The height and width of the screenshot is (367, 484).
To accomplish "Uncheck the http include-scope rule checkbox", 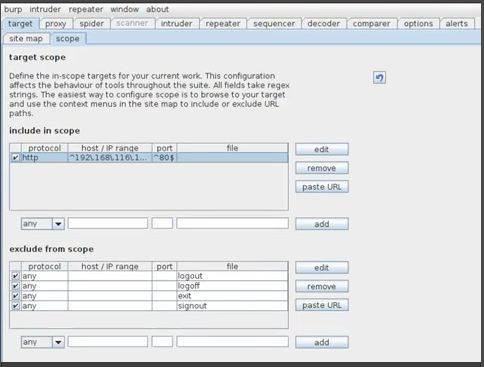I will [x=15, y=157].
